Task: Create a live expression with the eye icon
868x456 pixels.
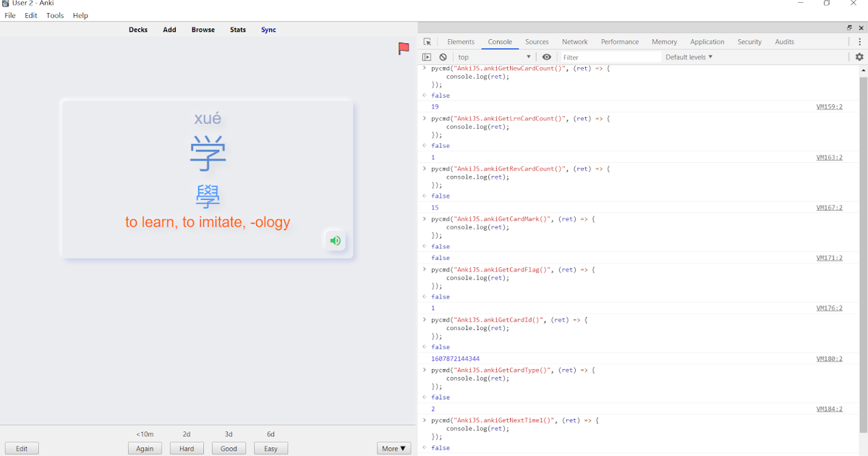Action: pyautogui.click(x=548, y=56)
